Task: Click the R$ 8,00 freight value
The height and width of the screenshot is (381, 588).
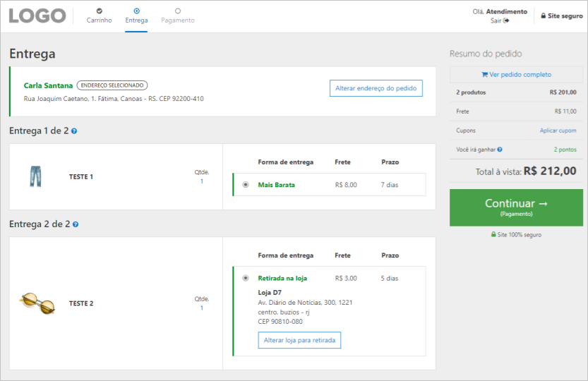Action: click(346, 185)
